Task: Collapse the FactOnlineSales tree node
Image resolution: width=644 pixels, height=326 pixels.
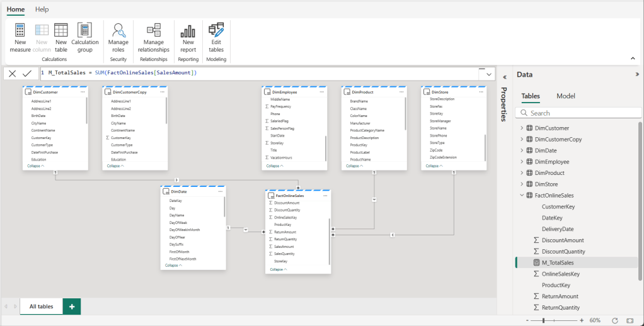Action: pos(521,196)
